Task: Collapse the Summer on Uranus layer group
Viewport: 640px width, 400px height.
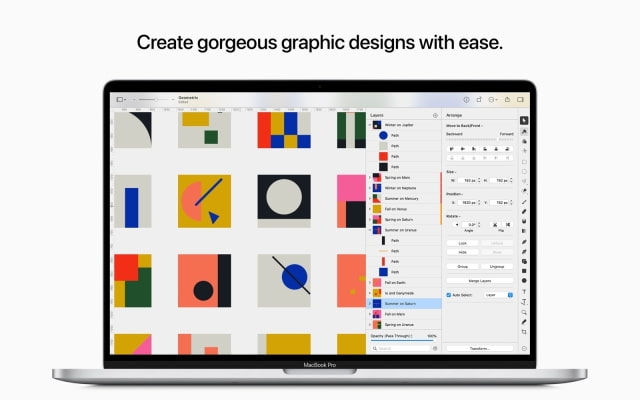Action: point(371,230)
